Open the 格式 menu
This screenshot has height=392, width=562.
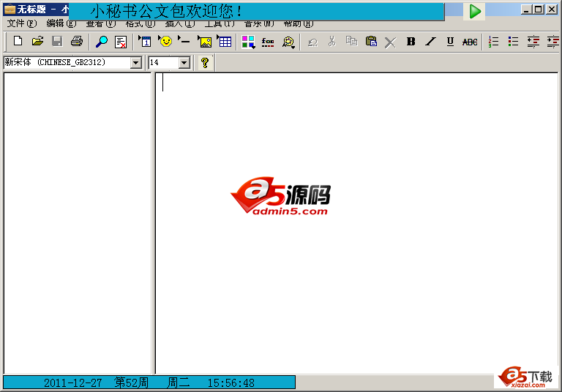point(140,24)
